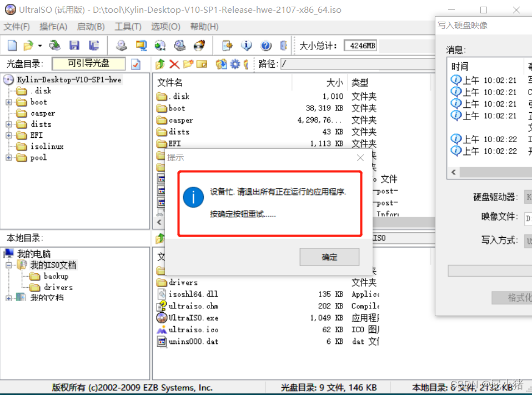The height and width of the screenshot is (395, 532).
Task: Expand the 我的文档 tree node
Action: tap(9, 298)
